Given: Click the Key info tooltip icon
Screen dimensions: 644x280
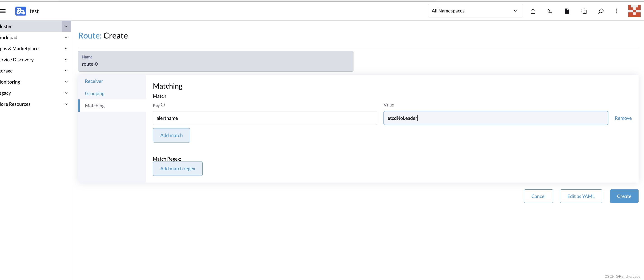Looking at the screenshot, I should (163, 105).
